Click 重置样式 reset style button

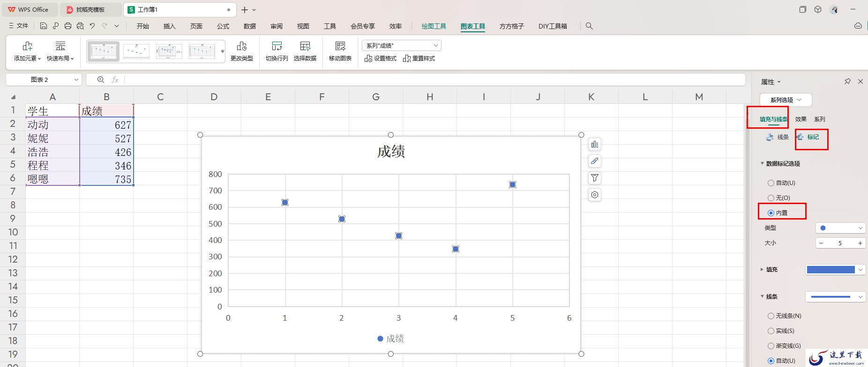click(419, 59)
